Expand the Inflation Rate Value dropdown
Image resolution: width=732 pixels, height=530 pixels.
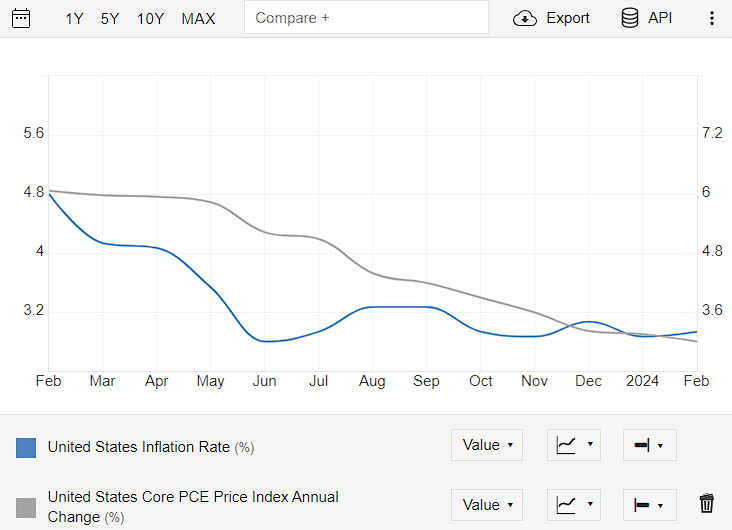(487, 445)
